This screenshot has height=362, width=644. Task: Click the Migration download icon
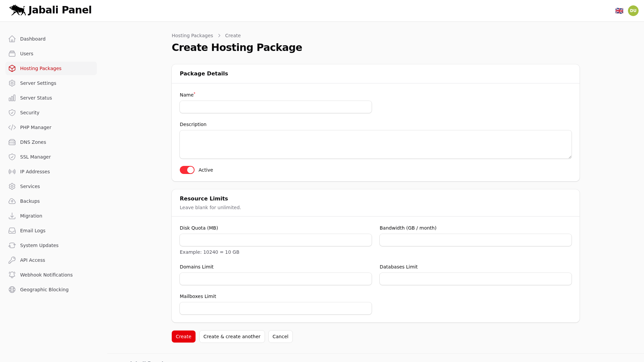[x=12, y=216]
